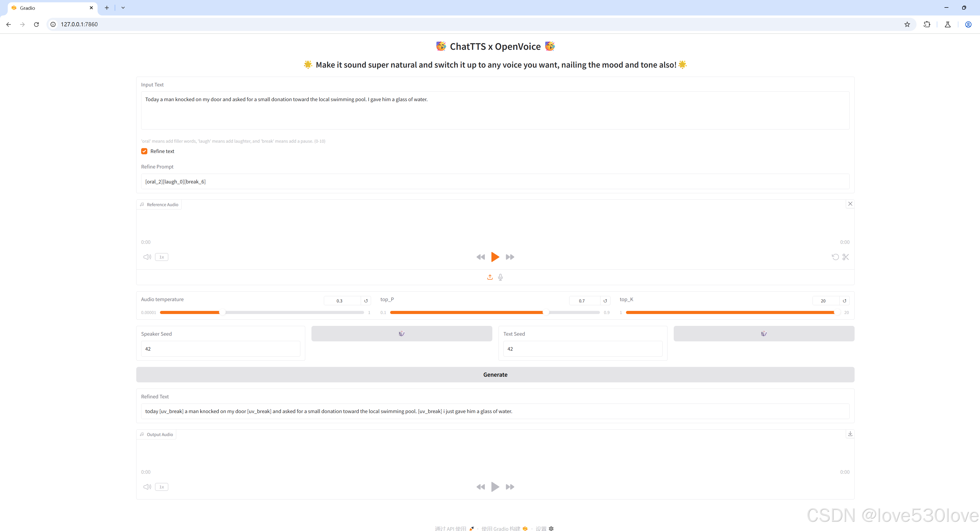Record audio using the microphone icon

500,277
